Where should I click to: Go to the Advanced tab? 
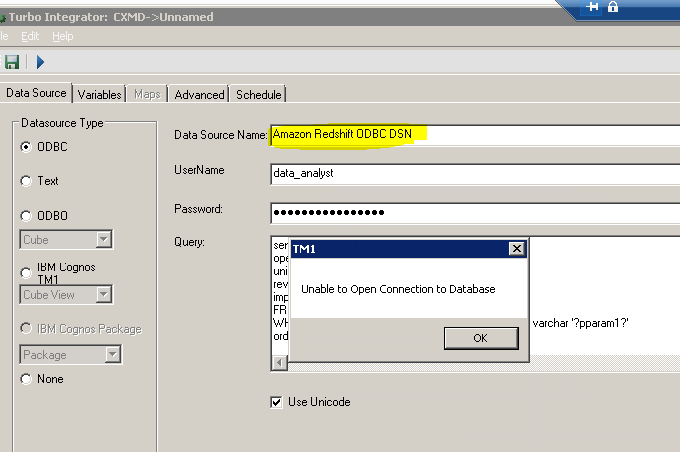point(199,95)
